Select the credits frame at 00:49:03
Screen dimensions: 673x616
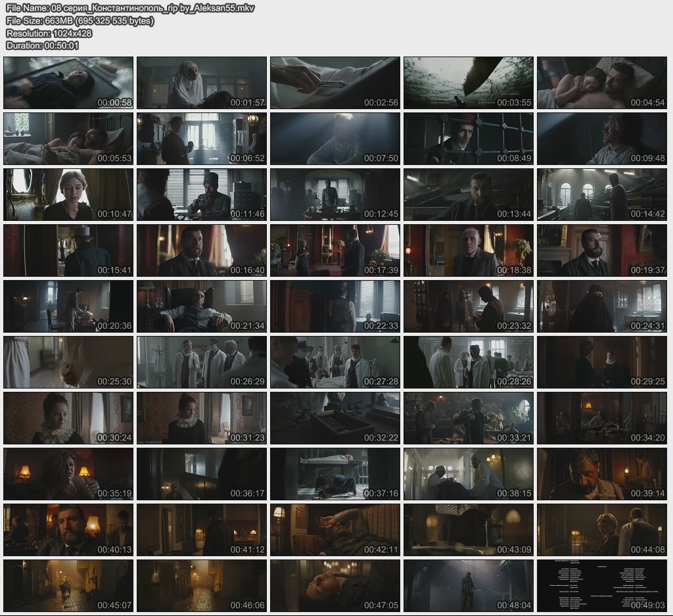click(601, 586)
